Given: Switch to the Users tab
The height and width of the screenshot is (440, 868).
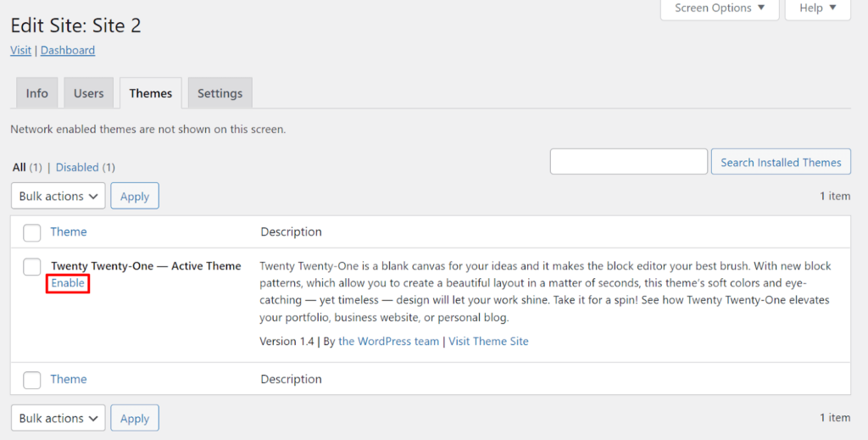Looking at the screenshot, I should pos(88,93).
